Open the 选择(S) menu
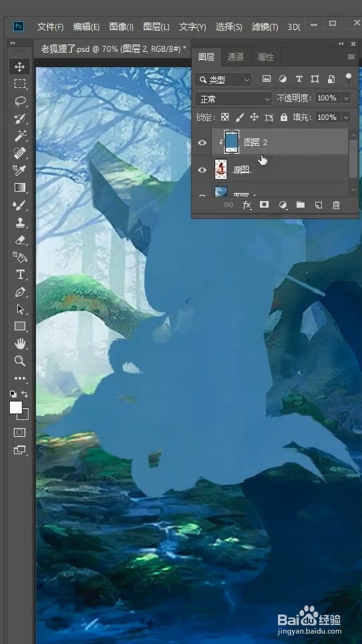 coord(229,27)
